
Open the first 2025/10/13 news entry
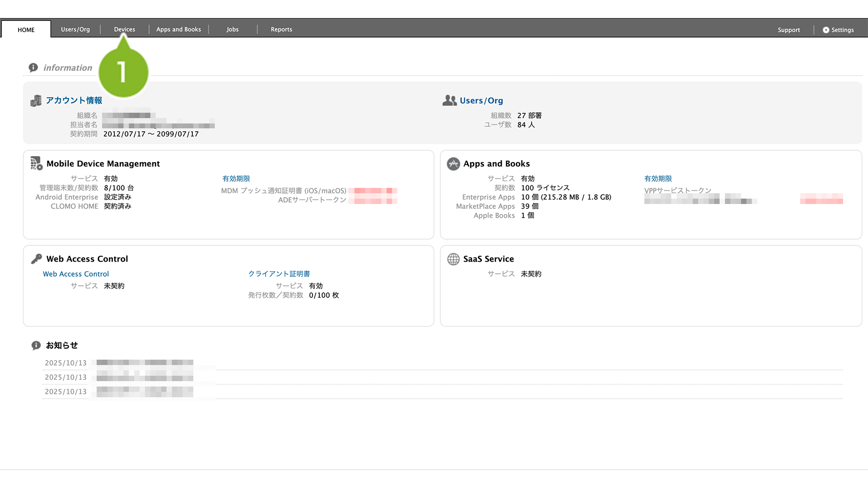(145, 363)
